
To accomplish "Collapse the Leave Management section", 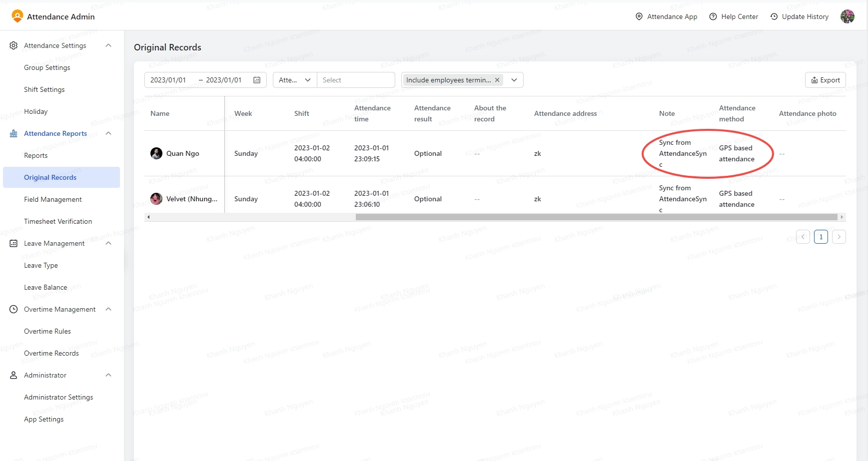I will (x=108, y=243).
